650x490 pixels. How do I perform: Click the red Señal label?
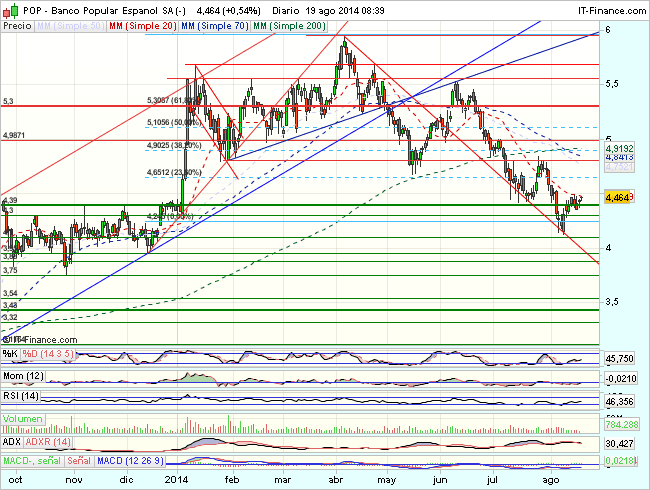pos(79,461)
